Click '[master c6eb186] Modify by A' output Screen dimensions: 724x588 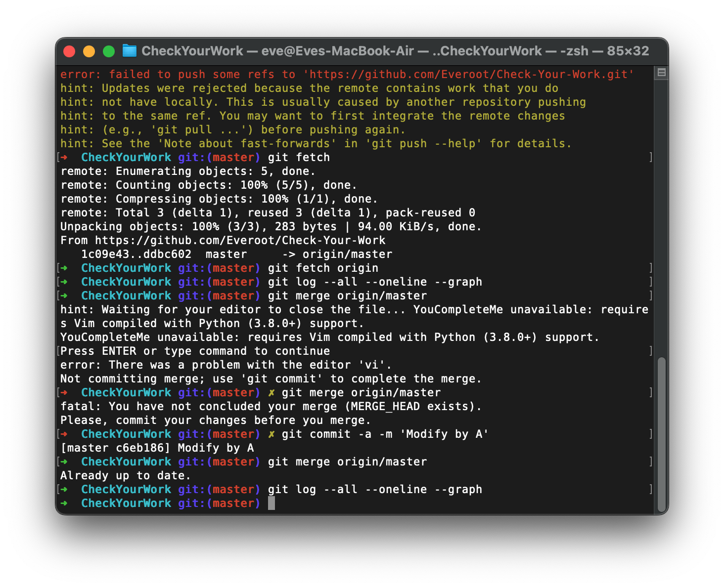tap(157, 448)
